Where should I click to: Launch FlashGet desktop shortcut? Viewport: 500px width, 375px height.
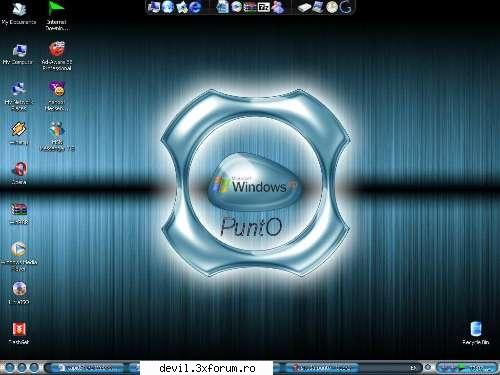(19, 333)
